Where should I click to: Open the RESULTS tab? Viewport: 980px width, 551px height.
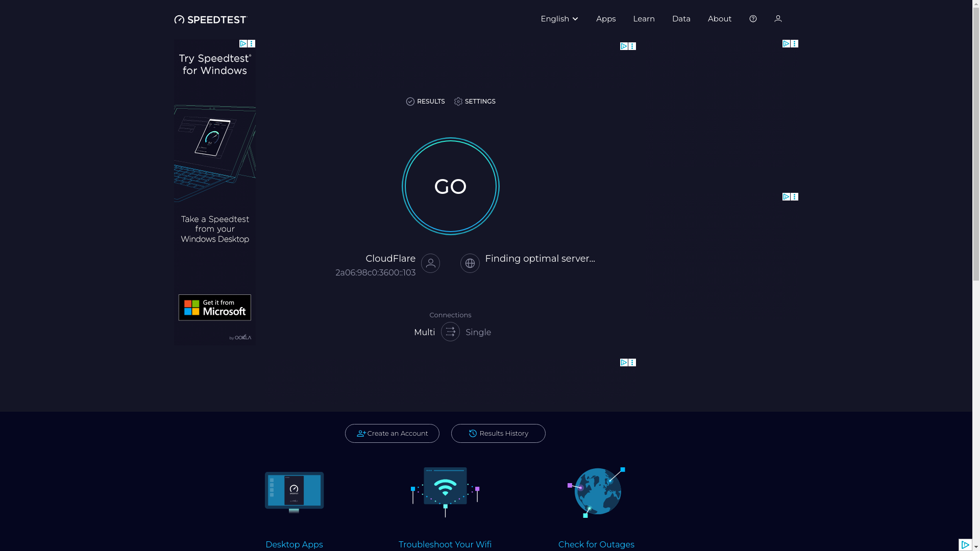pos(425,102)
